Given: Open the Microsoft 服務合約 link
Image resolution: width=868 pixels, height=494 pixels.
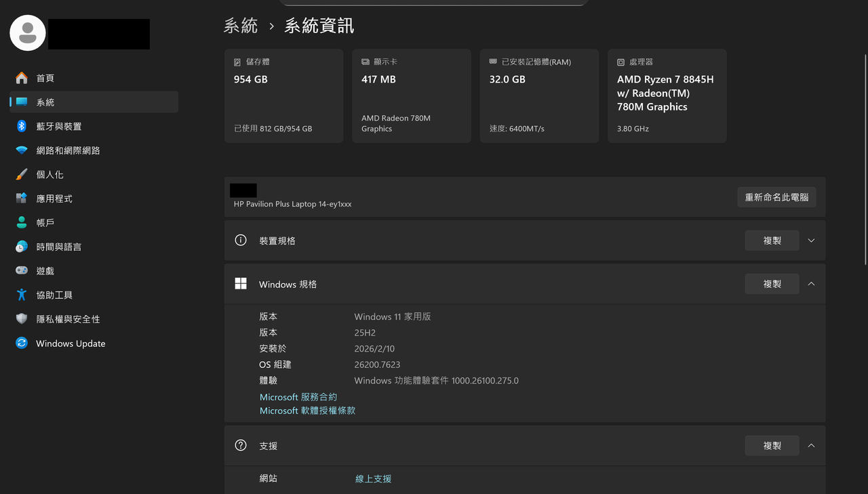Looking at the screenshot, I should tap(298, 396).
